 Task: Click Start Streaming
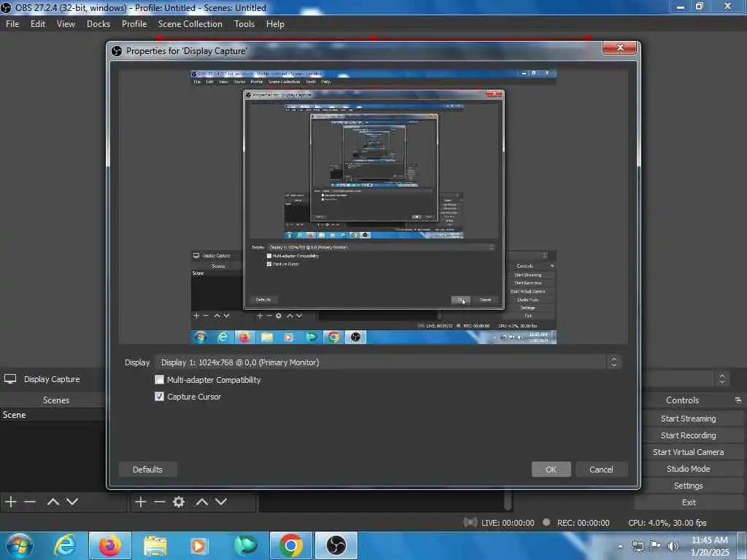pyautogui.click(x=689, y=419)
